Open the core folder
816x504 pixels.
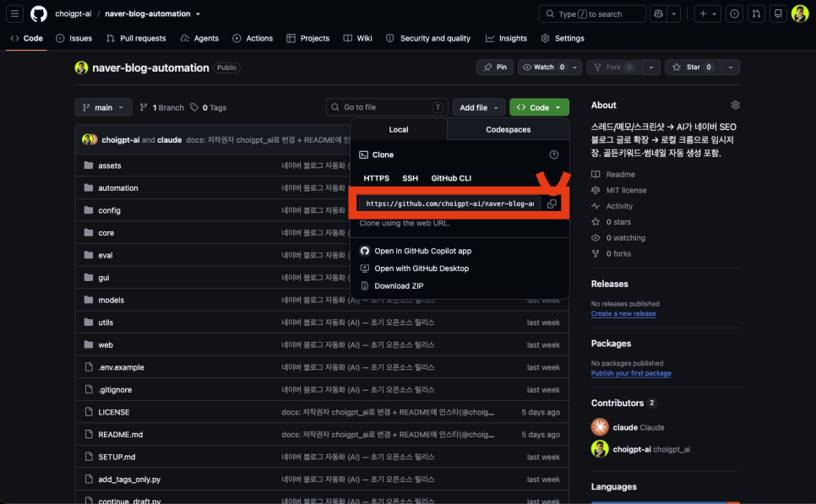[x=106, y=232]
